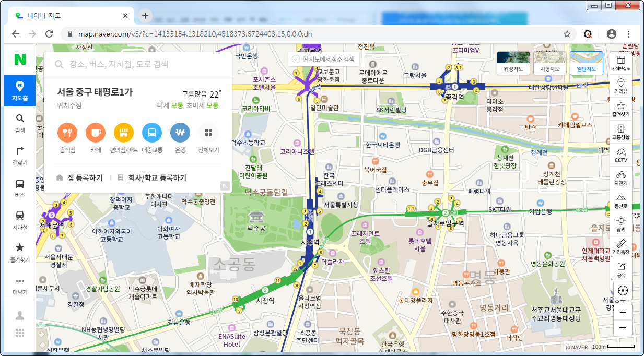Open the 전체보기 category icon
This screenshot has width=644, height=356.
click(208, 133)
